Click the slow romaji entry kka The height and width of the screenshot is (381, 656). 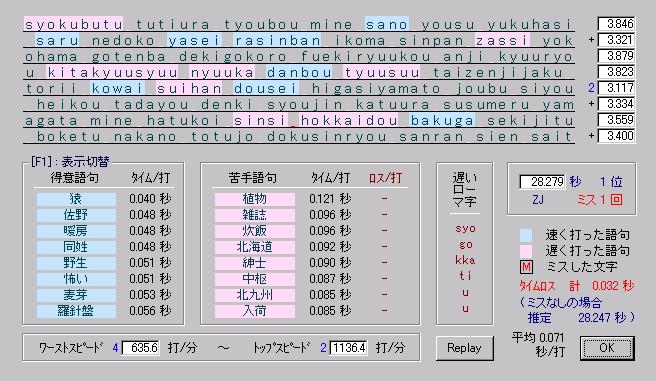[465, 260]
